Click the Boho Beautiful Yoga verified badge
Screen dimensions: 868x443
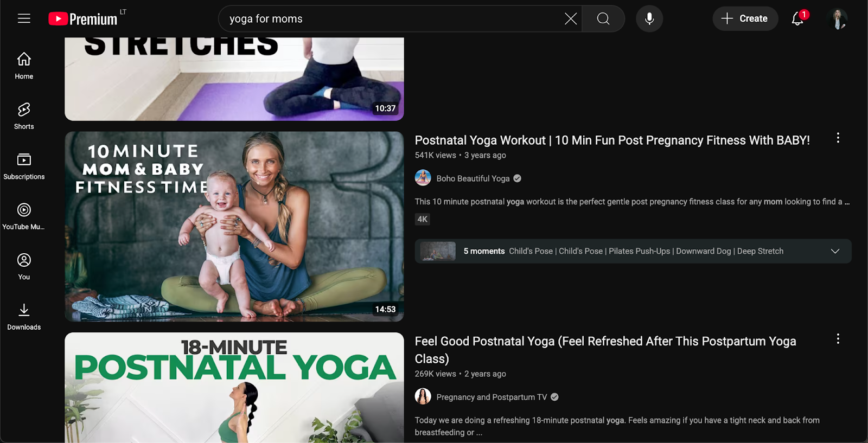coord(518,178)
